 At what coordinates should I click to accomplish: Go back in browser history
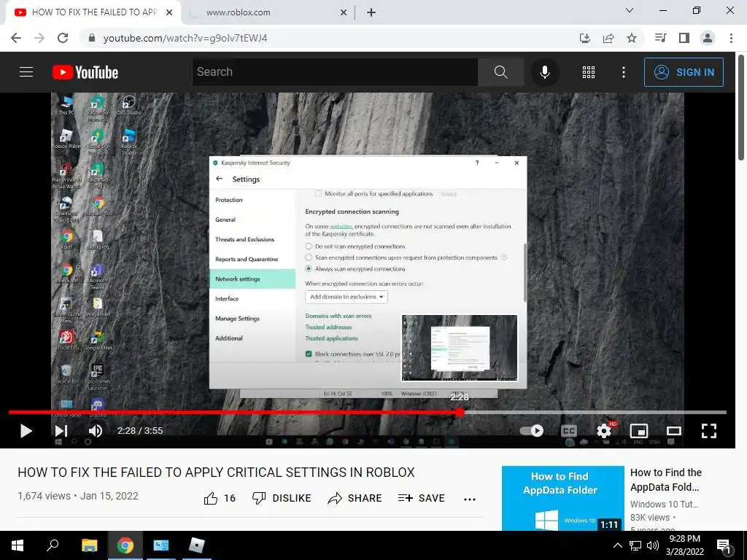coord(16,38)
